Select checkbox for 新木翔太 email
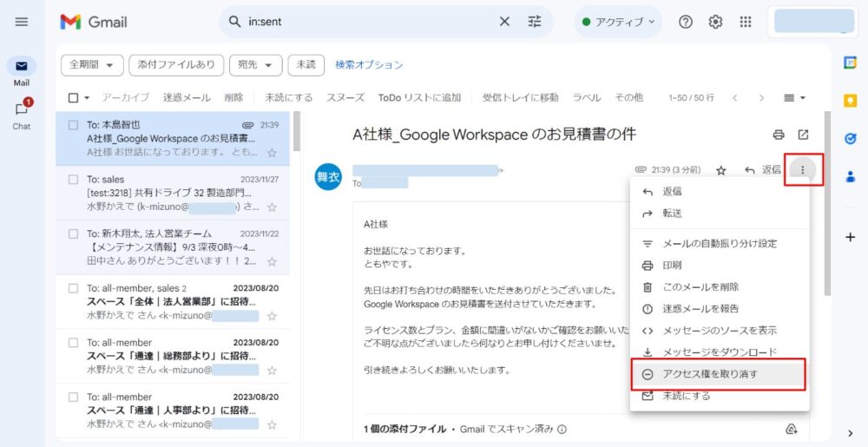 tap(73, 233)
